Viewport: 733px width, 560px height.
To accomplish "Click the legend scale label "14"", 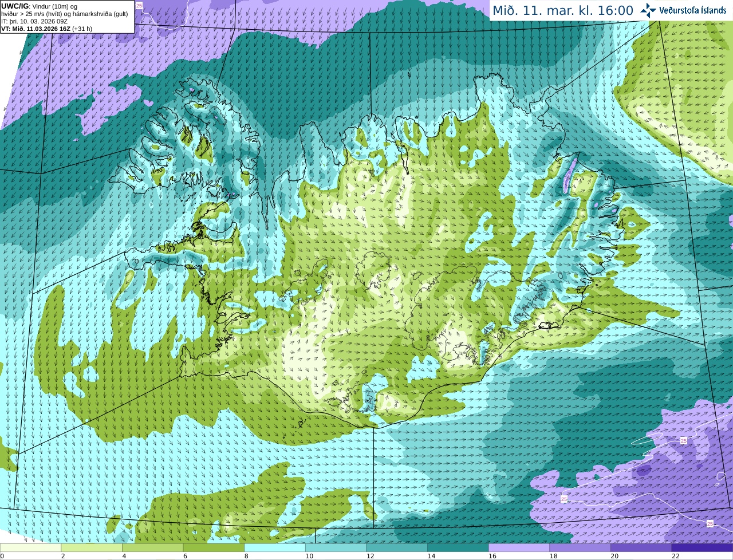I will [431, 556].
